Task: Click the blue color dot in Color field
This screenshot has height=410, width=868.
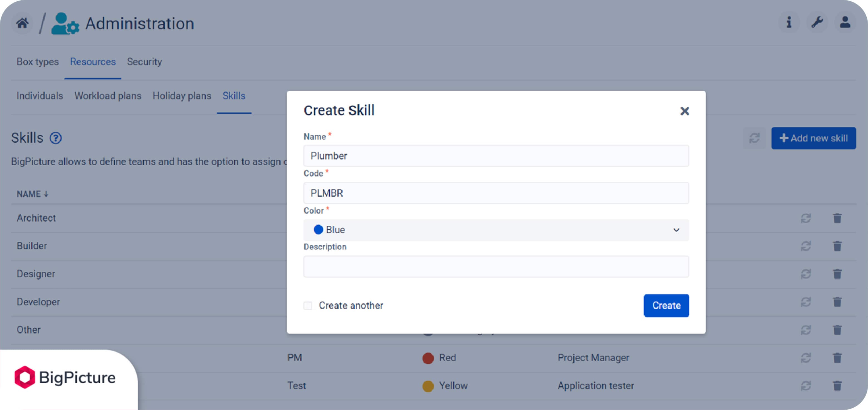Action: point(318,230)
